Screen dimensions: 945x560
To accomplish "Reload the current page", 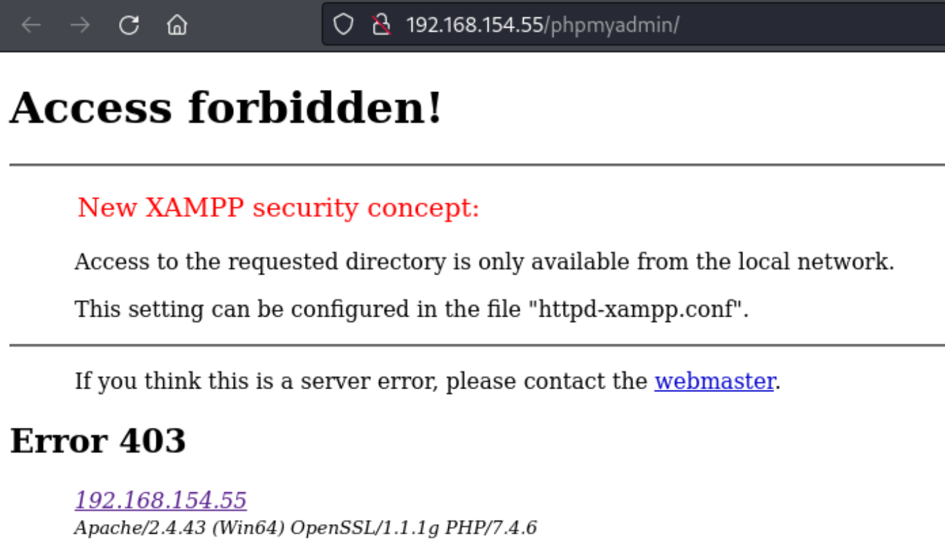I will tap(129, 26).
